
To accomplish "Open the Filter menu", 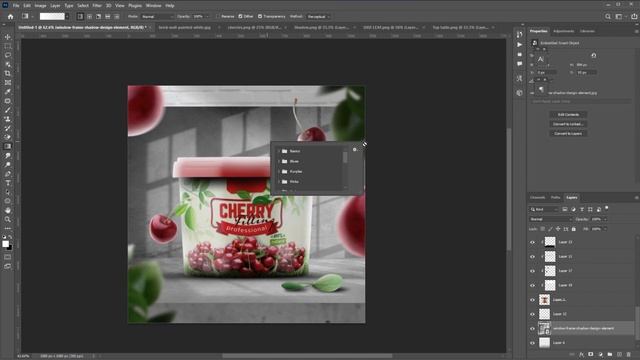I will 97,6.
